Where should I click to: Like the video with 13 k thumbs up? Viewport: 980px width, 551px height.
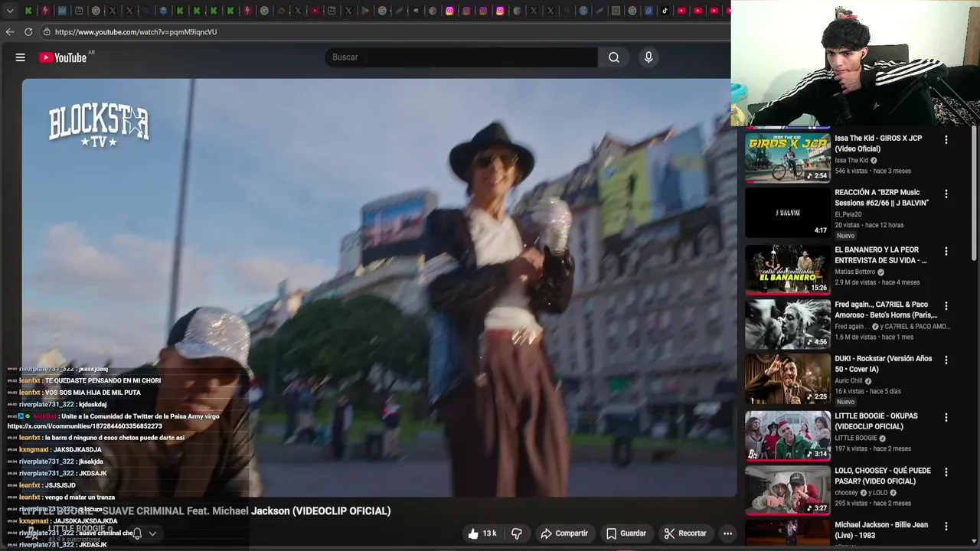point(482,533)
